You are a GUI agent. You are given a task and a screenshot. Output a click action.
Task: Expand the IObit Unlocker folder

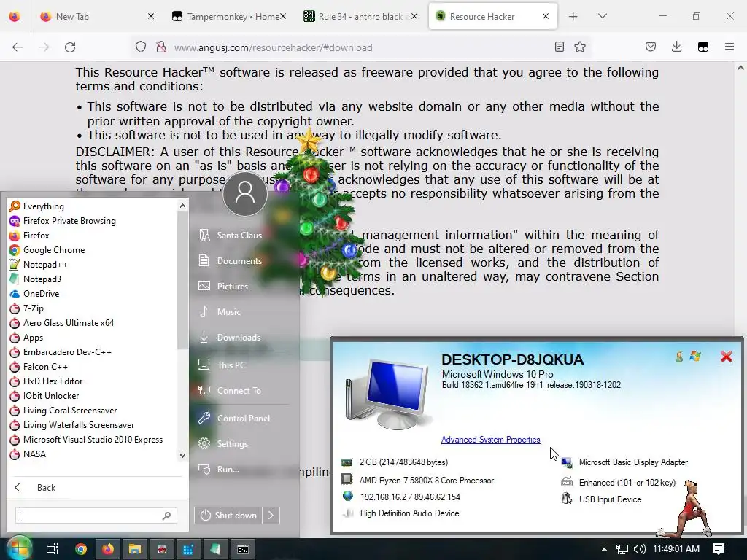click(44, 396)
